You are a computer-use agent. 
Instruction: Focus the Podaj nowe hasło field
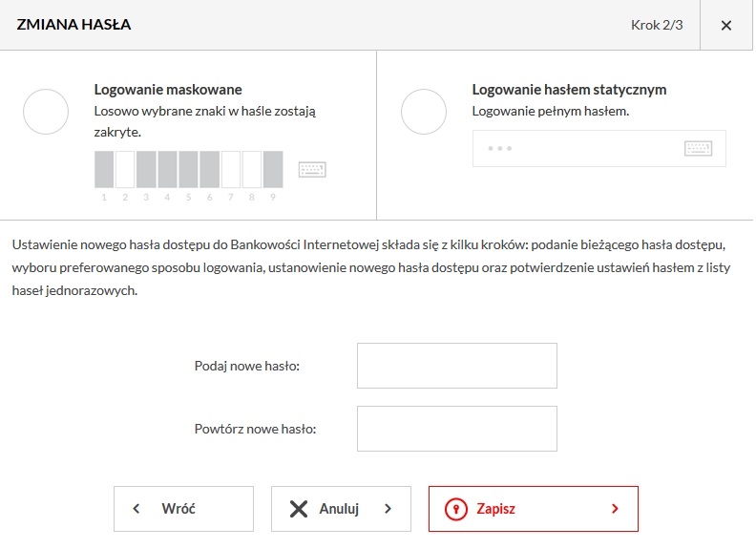pos(457,366)
